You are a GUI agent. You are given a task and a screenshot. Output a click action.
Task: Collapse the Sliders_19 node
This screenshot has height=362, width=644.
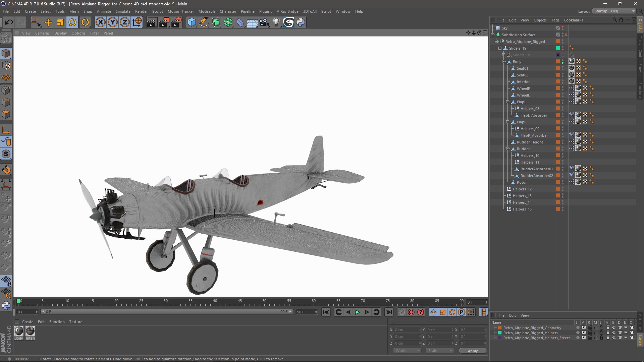500,48
